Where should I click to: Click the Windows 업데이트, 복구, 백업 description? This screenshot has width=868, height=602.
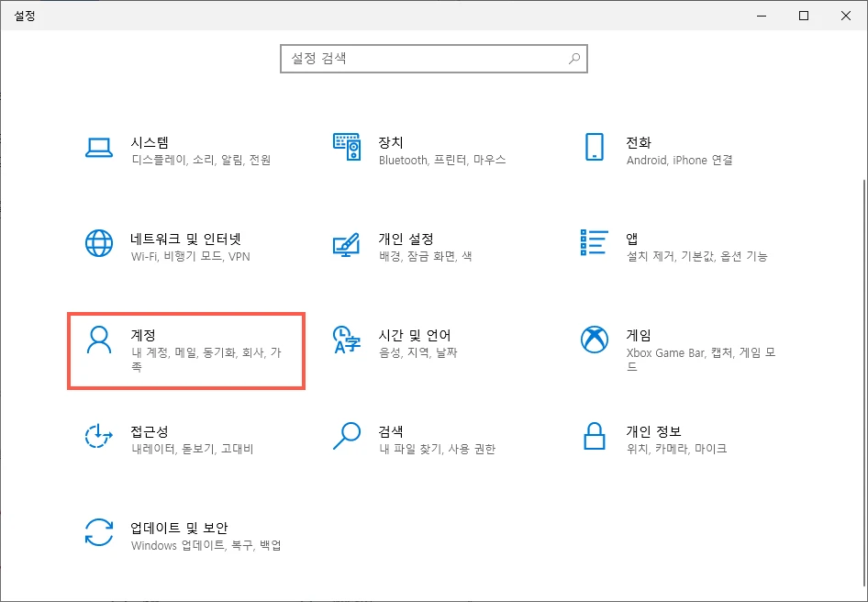pyautogui.click(x=206, y=545)
